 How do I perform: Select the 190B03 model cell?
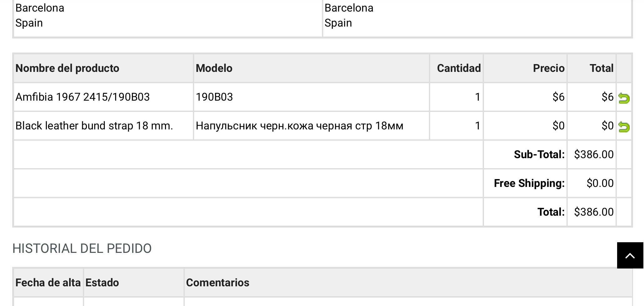(214, 97)
